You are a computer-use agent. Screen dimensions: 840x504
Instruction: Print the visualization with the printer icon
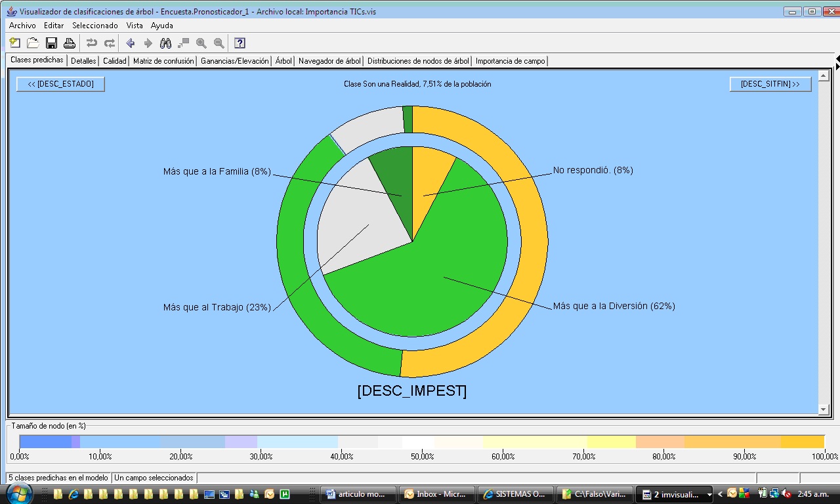(x=69, y=43)
